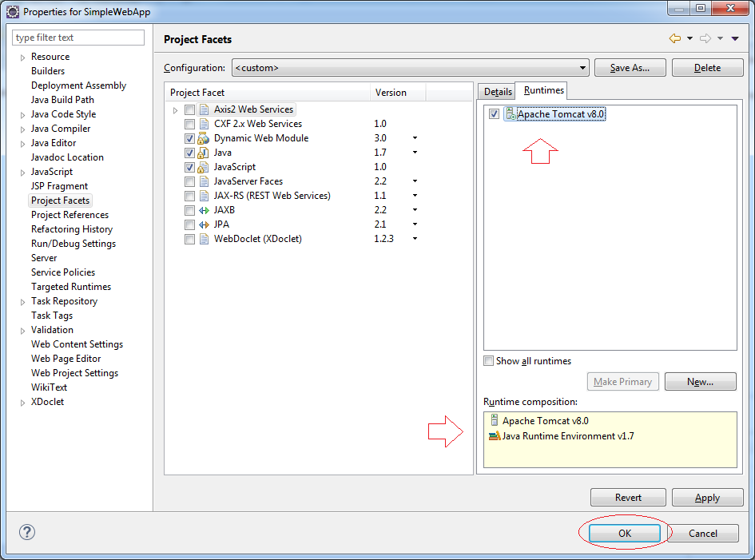Select the Runtimes tab
755x560 pixels.
click(543, 90)
